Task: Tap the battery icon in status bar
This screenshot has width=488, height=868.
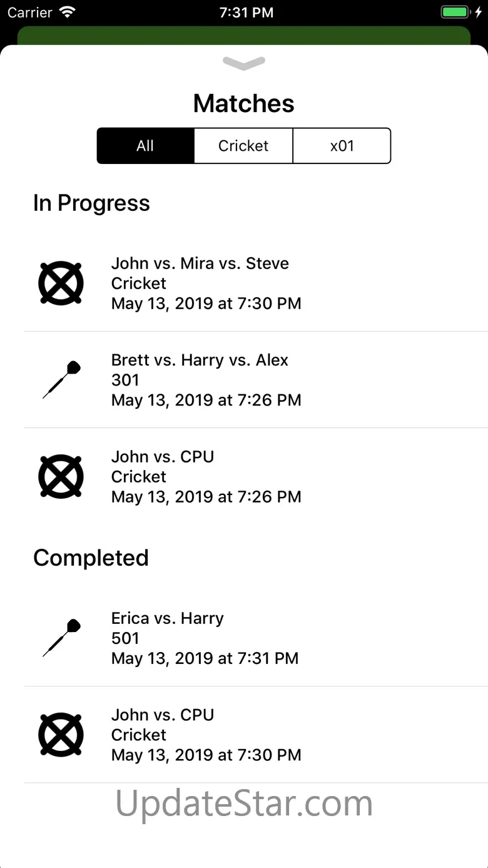Action: [455, 13]
